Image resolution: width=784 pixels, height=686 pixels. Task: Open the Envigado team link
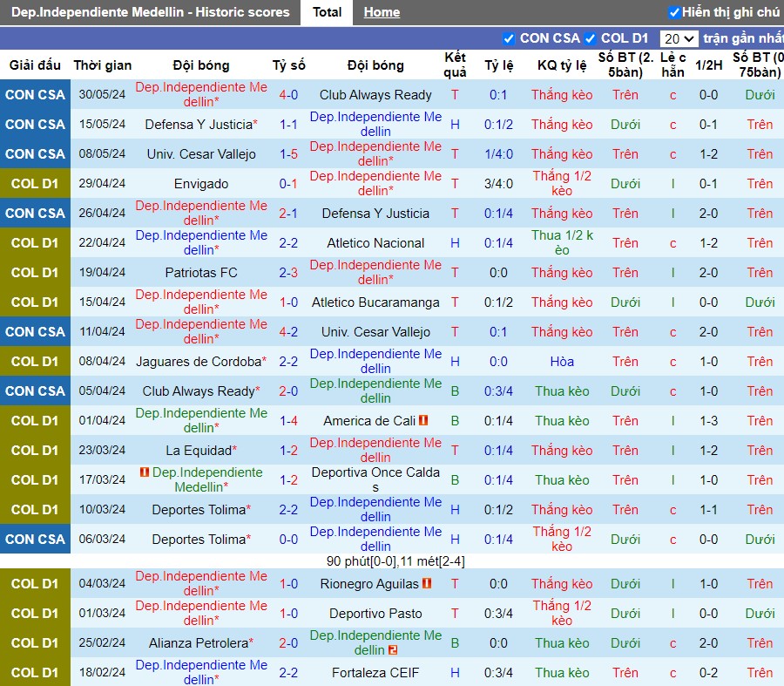pyautogui.click(x=201, y=184)
